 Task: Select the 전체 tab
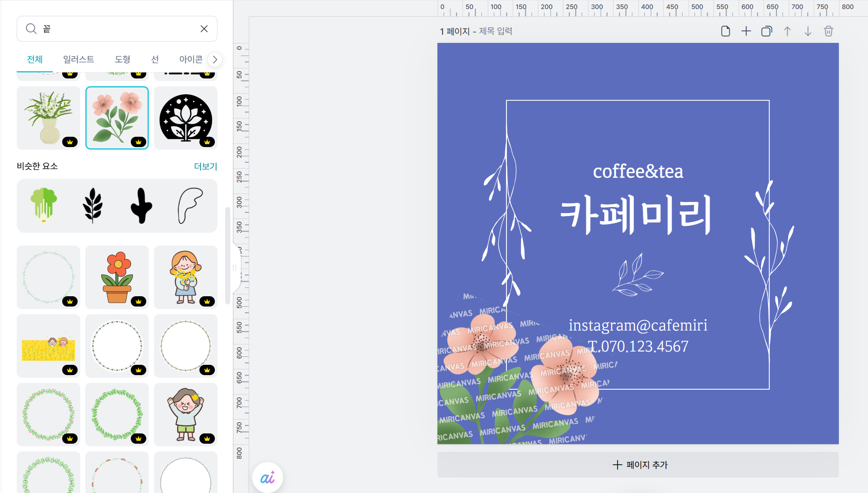35,59
